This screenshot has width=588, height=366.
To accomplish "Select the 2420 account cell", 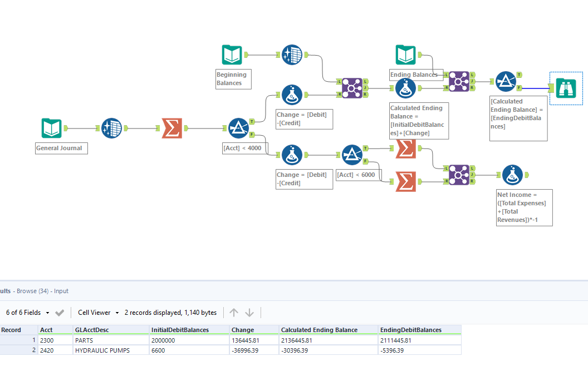I will tap(56, 350).
